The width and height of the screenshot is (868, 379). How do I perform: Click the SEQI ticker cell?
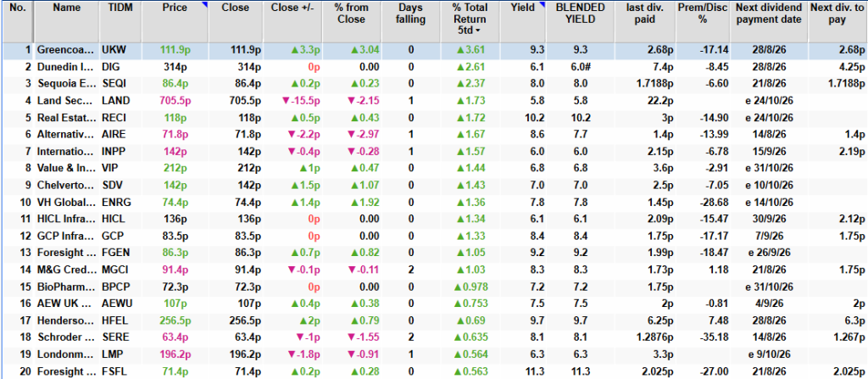pos(113,85)
